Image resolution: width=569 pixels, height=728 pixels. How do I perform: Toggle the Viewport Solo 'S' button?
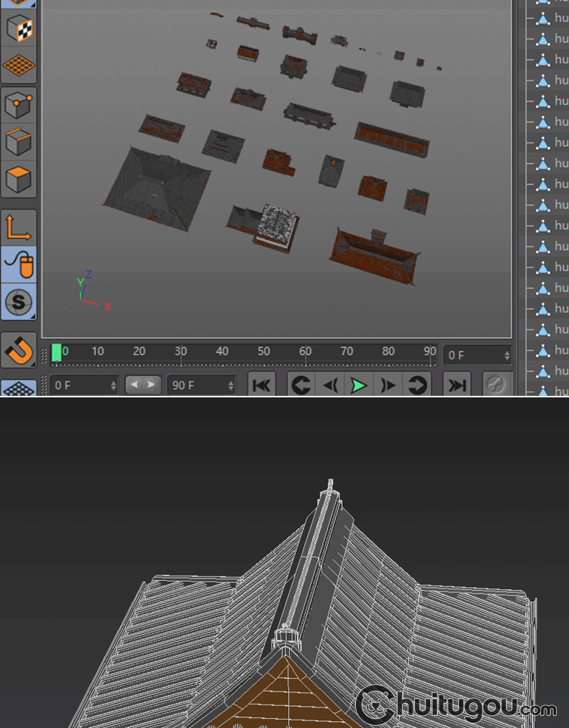[x=19, y=303]
